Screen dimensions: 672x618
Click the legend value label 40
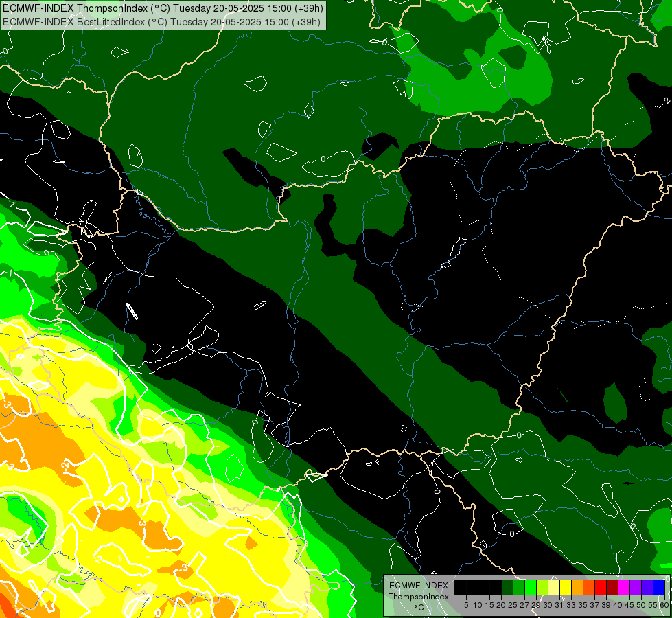click(x=618, y=605)
